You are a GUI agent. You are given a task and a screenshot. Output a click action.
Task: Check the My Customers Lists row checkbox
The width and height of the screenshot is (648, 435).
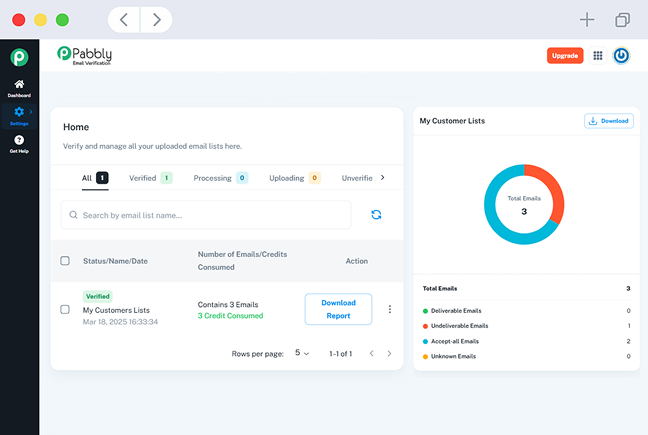coord(65,309)
